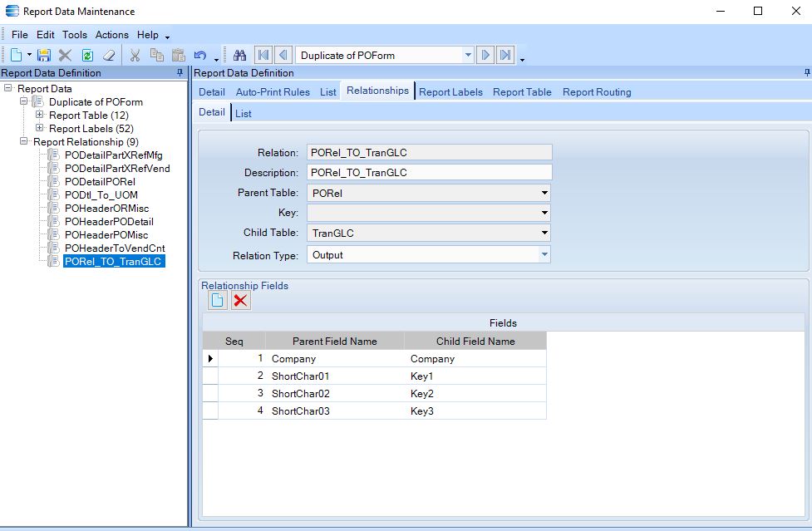This screenshot has width=812, height=531.
Task: Click the New document toolbar icon
Action: [16, 55]
